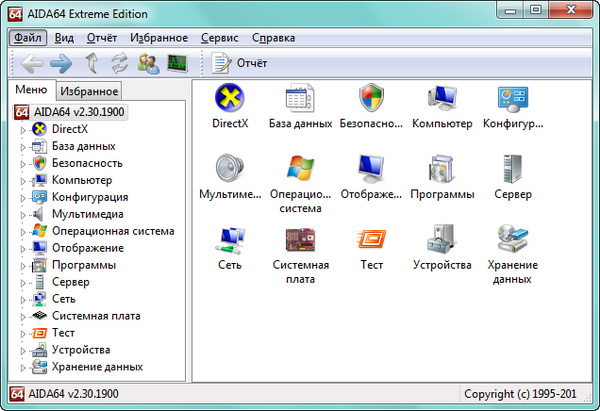This screenshot has height=411, width=600.
Task: Open the База данных large icon
Action: click(300, 100)
